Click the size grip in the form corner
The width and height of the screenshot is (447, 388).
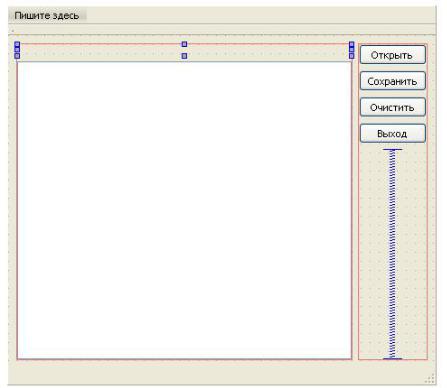[430, 379]
